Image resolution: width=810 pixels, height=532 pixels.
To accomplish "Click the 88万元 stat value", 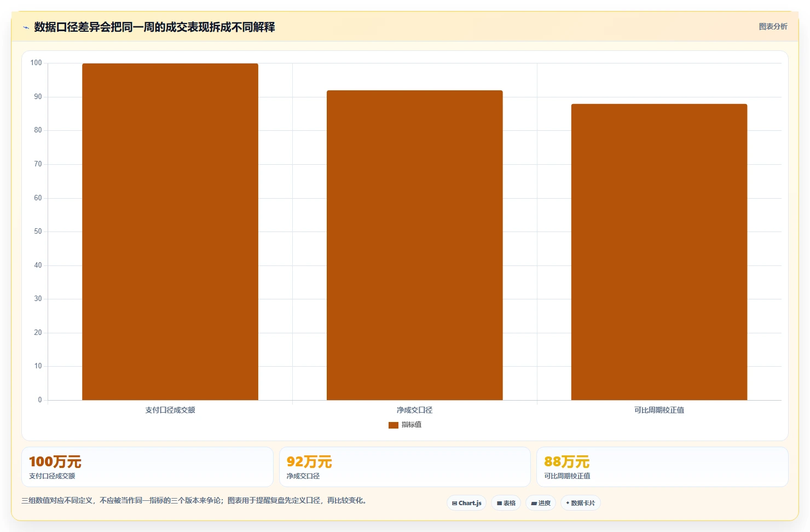I will click(x=567, y=462).
